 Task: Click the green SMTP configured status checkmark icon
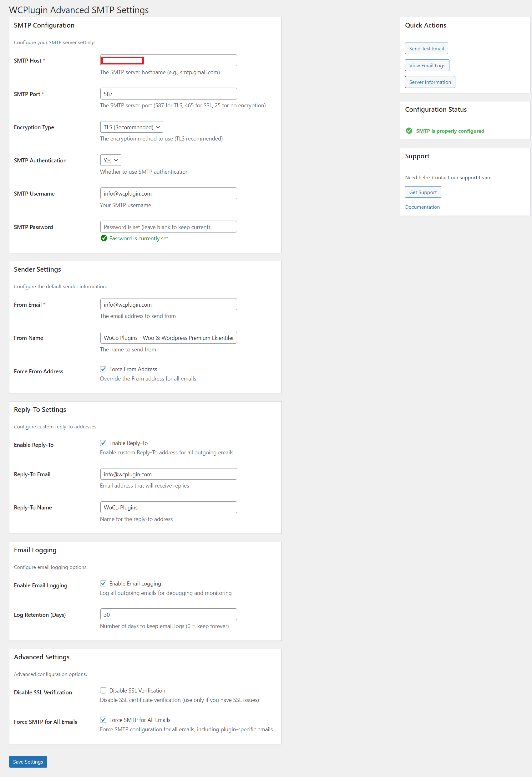tap(409, 131)
